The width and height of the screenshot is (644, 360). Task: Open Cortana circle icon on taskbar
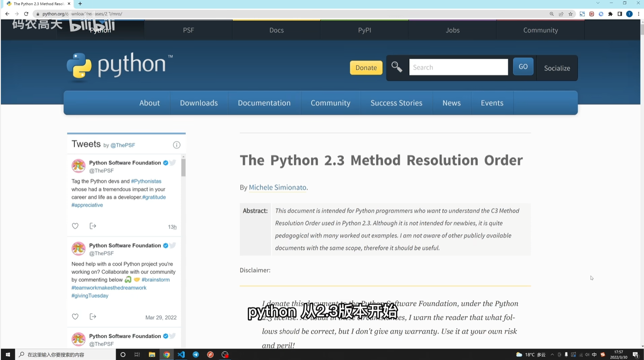tap(123, 355)
